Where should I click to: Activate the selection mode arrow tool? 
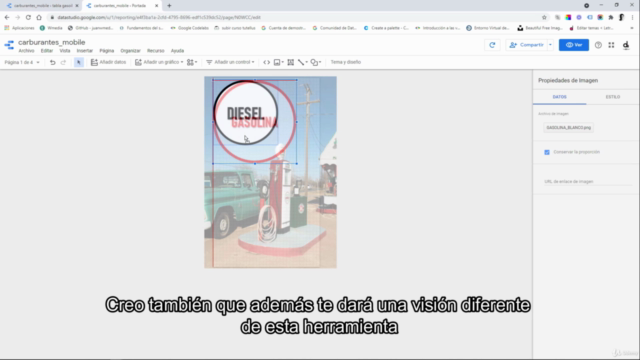point(79,62)
